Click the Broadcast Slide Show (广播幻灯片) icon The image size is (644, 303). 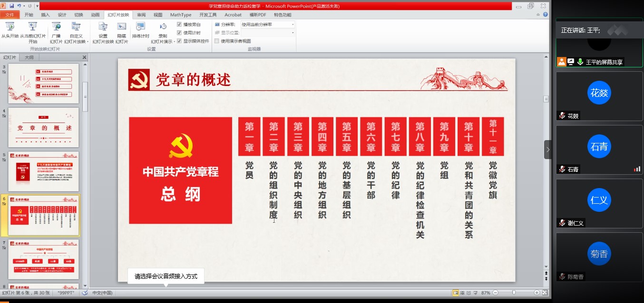56,27
